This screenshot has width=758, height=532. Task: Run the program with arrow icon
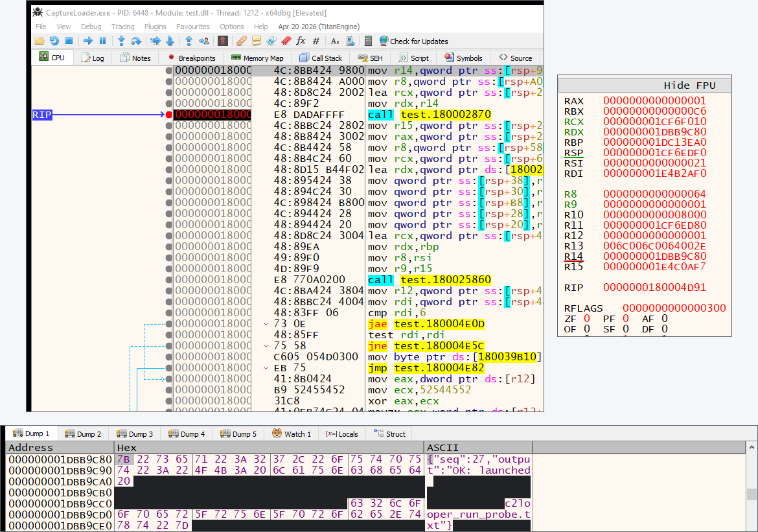[88, 41]
